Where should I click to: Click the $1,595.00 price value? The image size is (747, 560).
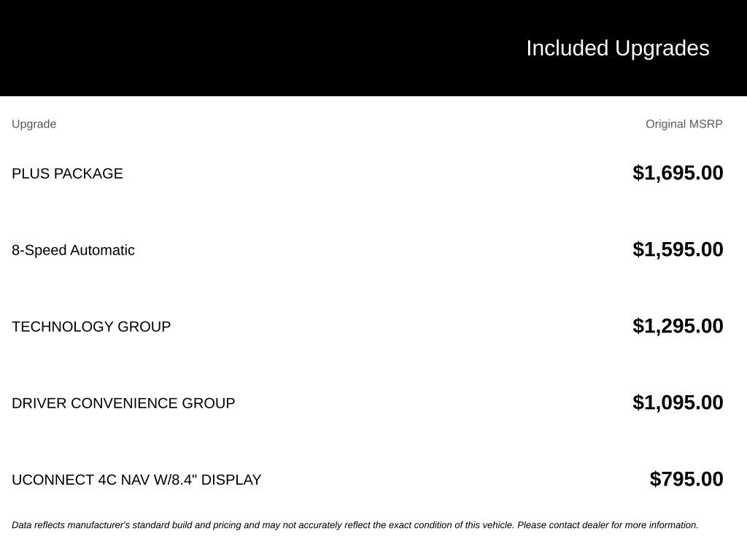pyautogui.click(x=678, y=249)
